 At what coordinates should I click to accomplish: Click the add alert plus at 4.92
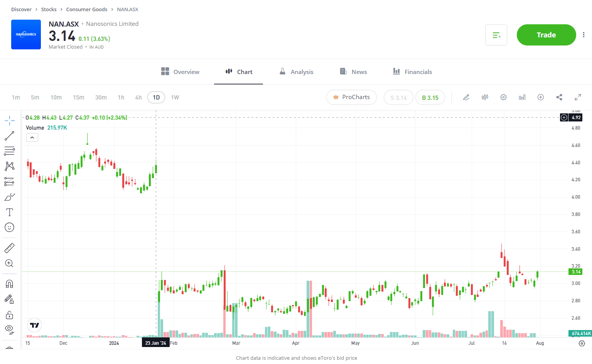pos(564,117)
